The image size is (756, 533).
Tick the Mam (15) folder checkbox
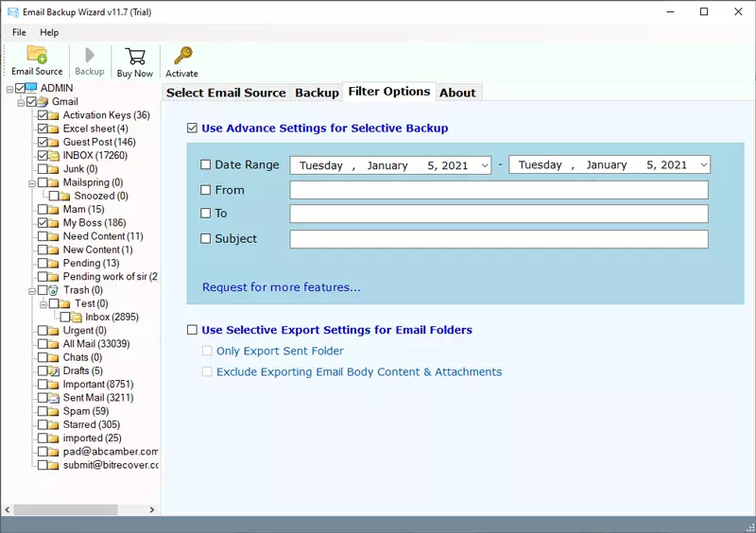43,210
